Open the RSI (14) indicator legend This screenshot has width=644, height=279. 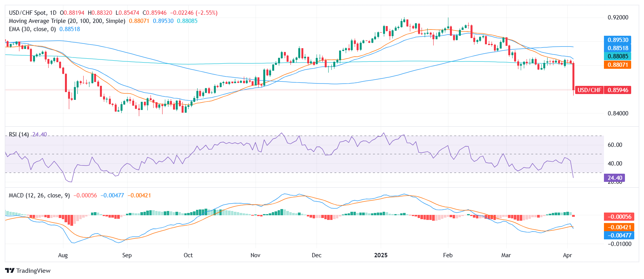tap(19, 134)
